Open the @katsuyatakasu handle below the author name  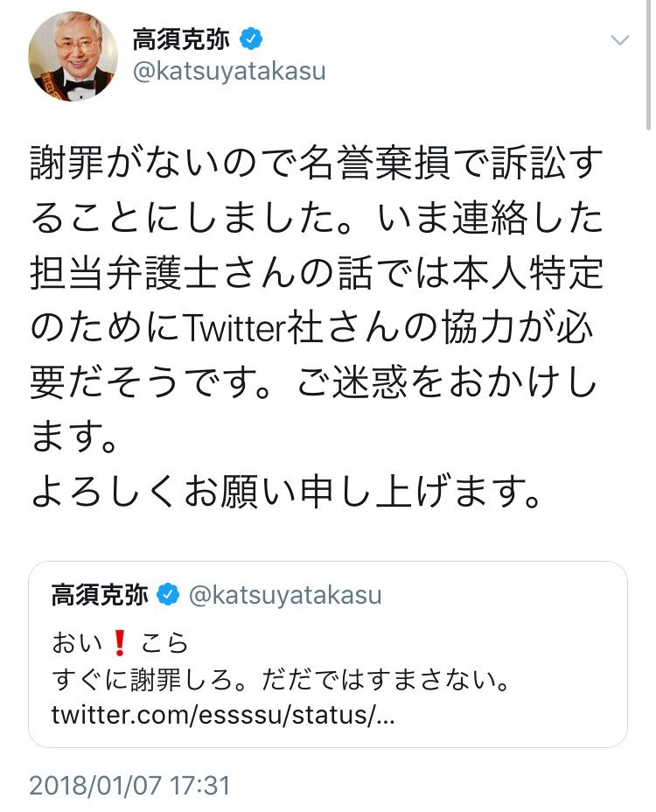pos(229,72)
